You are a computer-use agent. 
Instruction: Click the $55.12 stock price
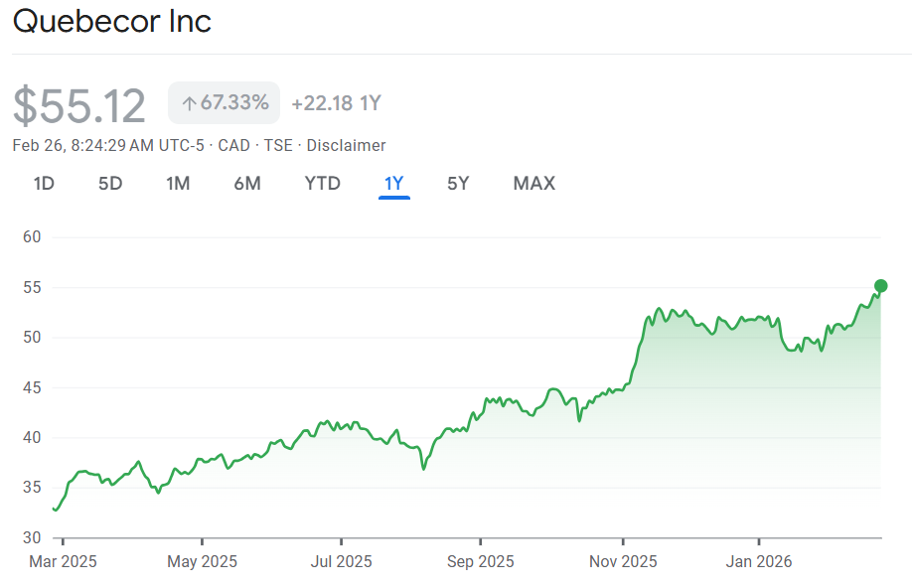(x=79, y=105)
